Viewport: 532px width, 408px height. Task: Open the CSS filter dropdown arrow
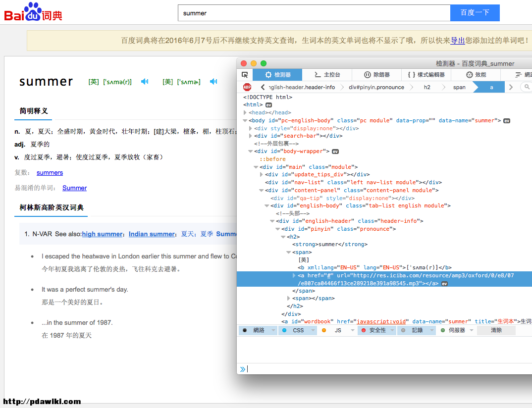tap(313, 330)
